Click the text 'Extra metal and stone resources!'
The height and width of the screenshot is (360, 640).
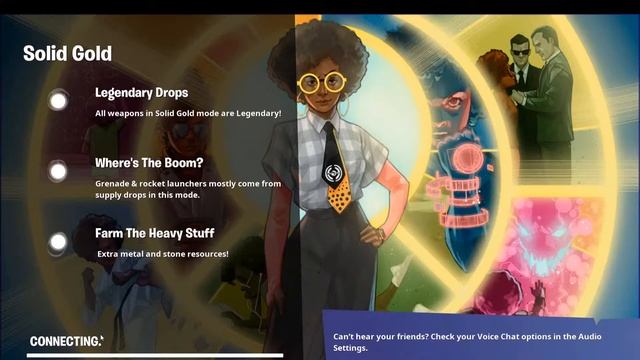click(x=162, y=254)
